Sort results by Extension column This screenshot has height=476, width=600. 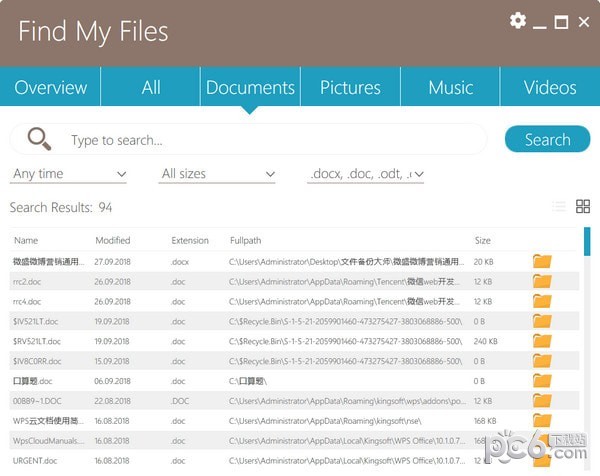(x=190, y=240)
